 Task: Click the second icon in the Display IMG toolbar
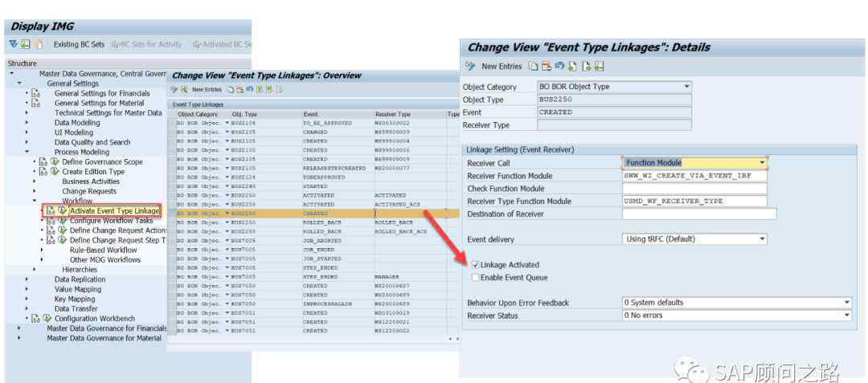point(26,44)
